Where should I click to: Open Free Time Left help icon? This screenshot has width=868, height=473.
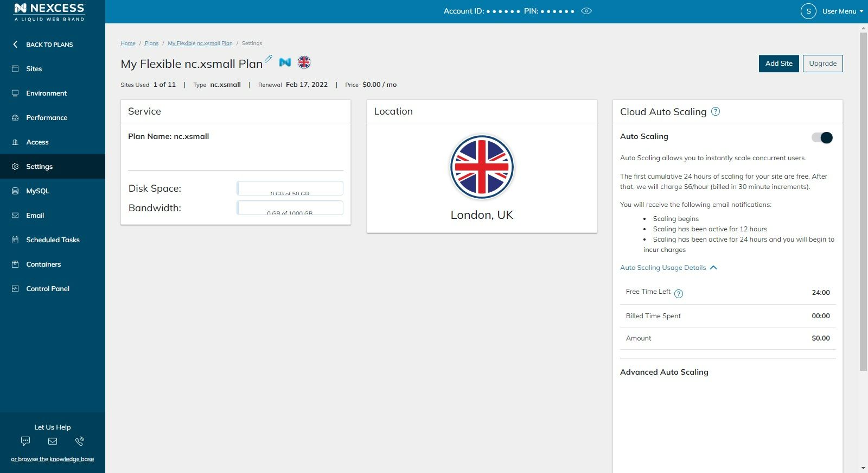click(x=679, y=294)
